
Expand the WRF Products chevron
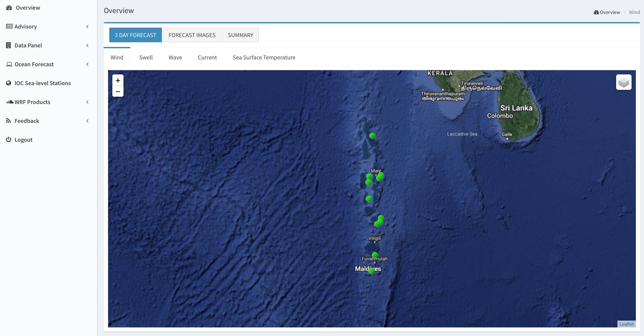(87, 102)
